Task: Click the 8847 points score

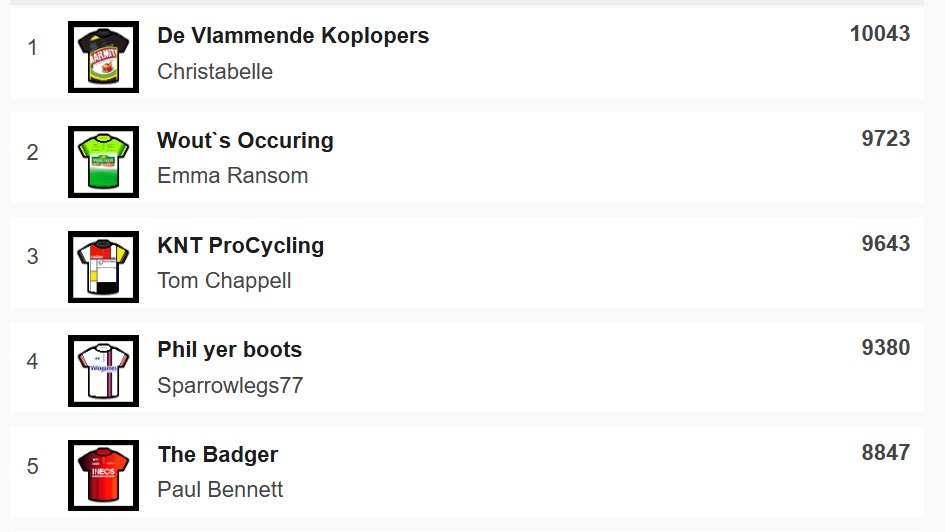Action: pyautogui.click(x=885, y=452)
